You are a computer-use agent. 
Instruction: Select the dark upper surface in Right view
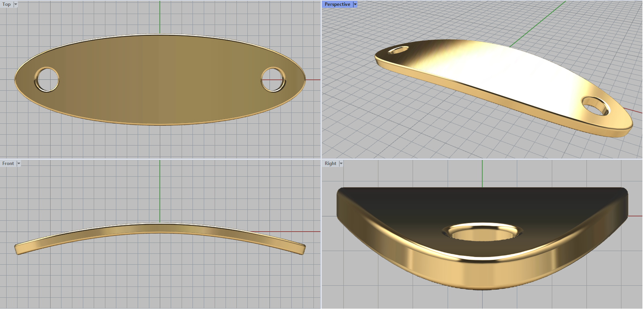[482, 201]
